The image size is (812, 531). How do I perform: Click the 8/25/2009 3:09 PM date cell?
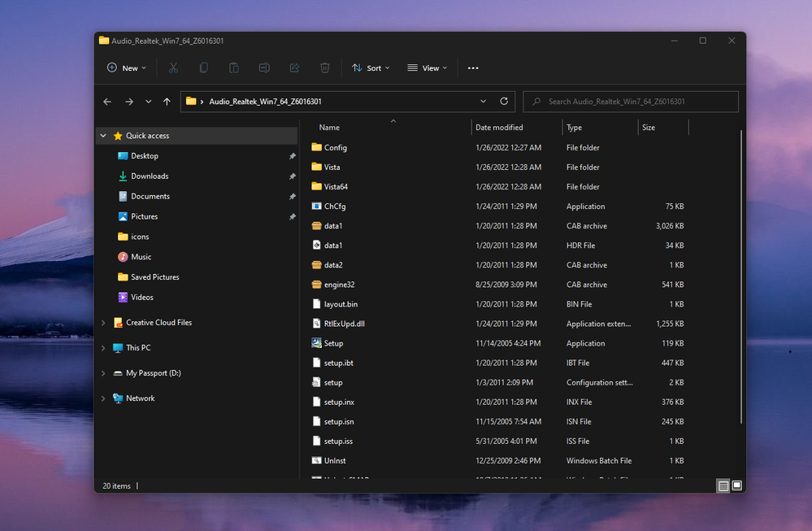pos(506,285)
